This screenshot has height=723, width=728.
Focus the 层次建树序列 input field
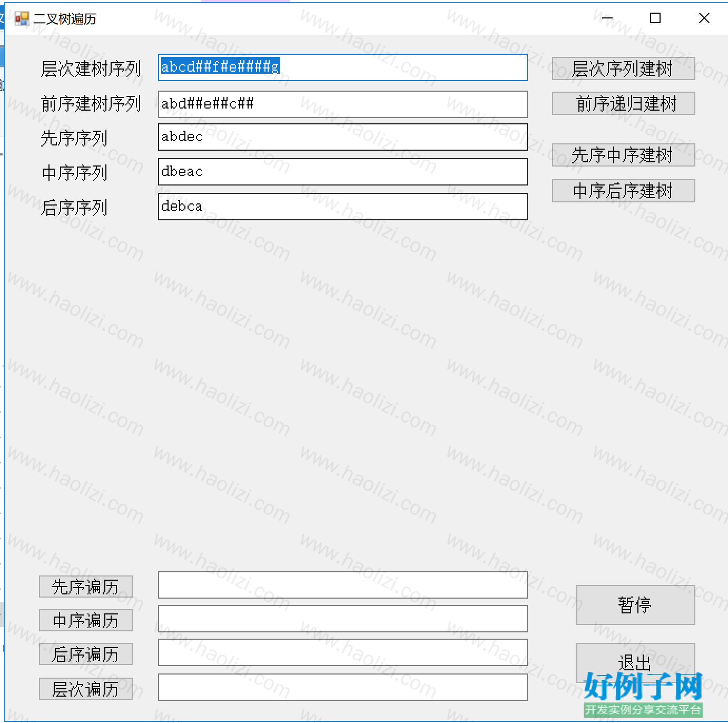[343, 67]
